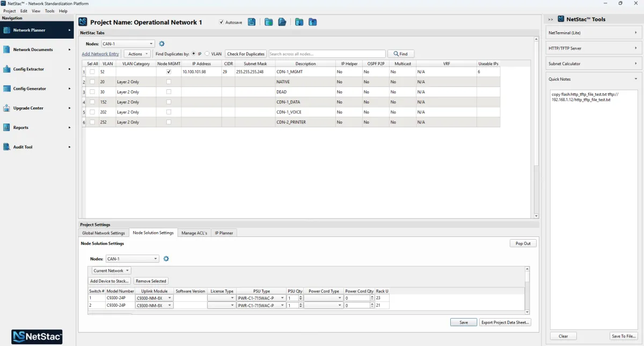
Task: Click the folder with up arrow icon
Action: click(312, 22)
